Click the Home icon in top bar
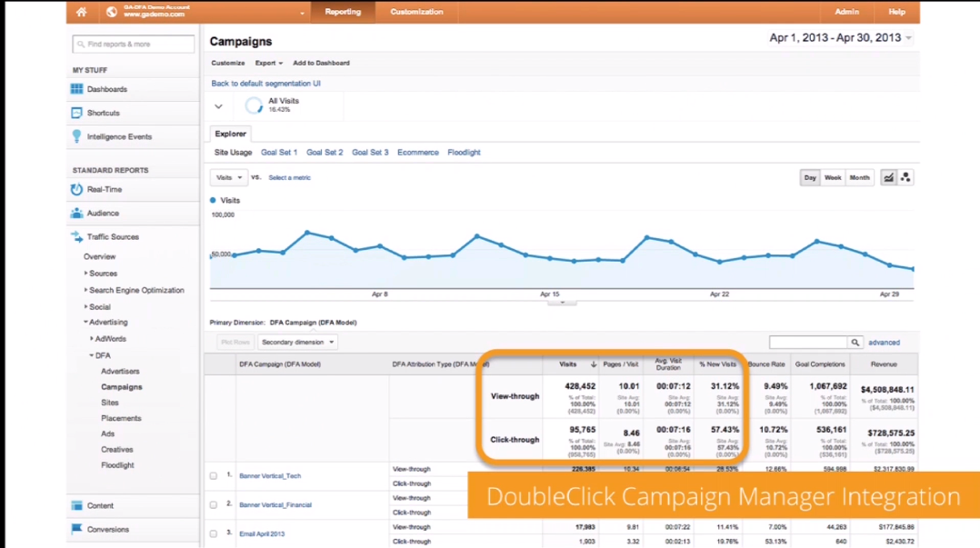The image size is (980, 548). (x=82, y=12)
